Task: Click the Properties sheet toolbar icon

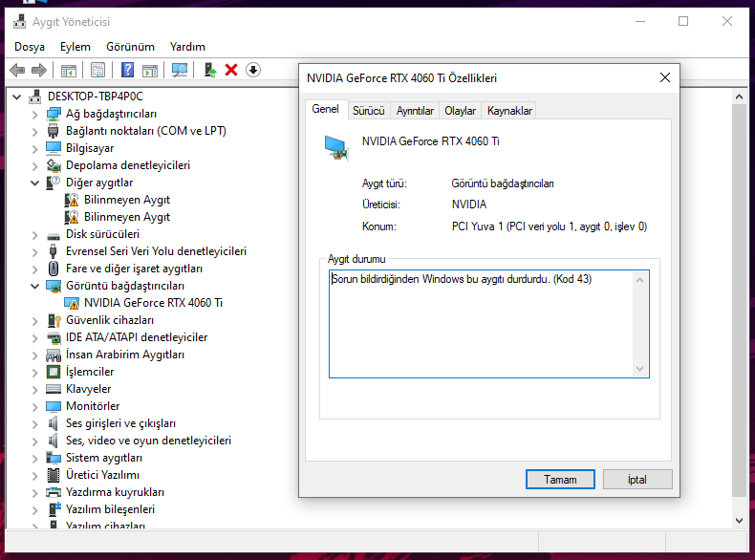Action: click(x=97, y=71)
